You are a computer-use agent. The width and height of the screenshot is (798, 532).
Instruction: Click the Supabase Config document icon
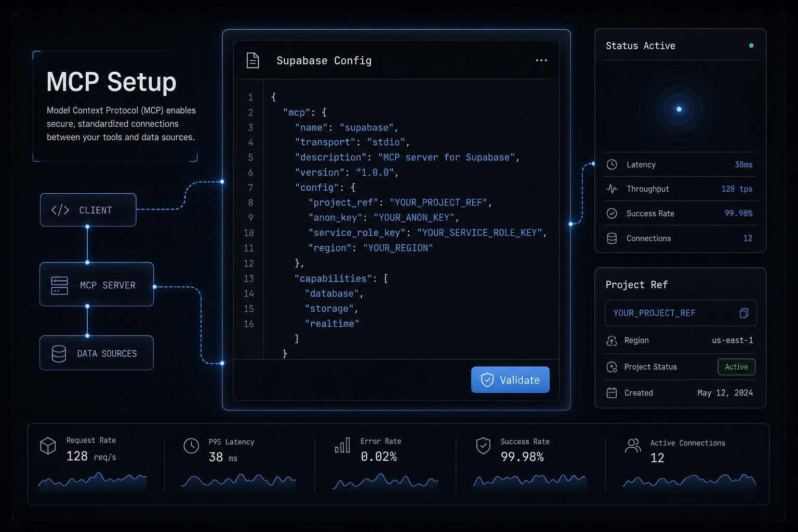(x=252, y=60)
